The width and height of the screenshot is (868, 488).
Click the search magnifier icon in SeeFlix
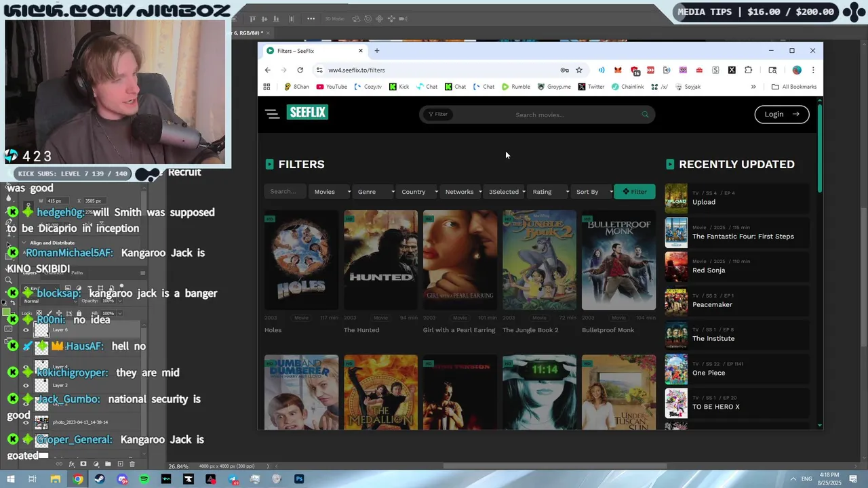tap(645, 115)
